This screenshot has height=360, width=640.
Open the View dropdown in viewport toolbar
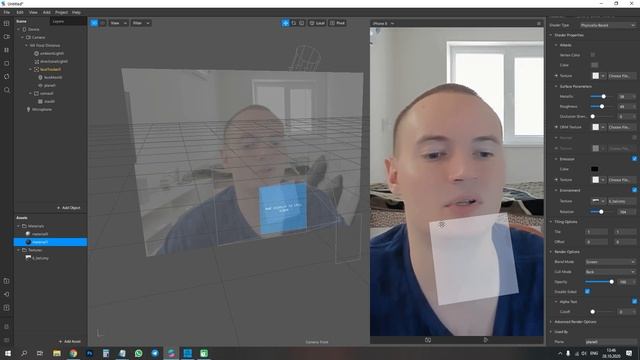coord(118,23)
